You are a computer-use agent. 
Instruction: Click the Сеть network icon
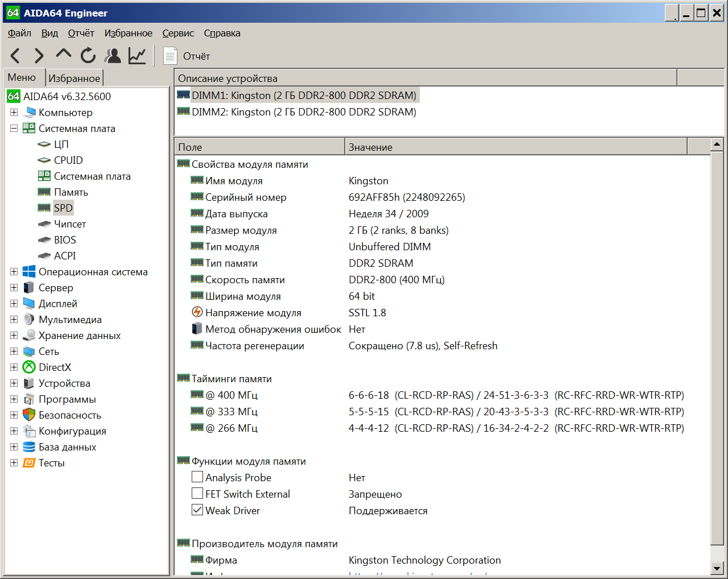[29, 351]
